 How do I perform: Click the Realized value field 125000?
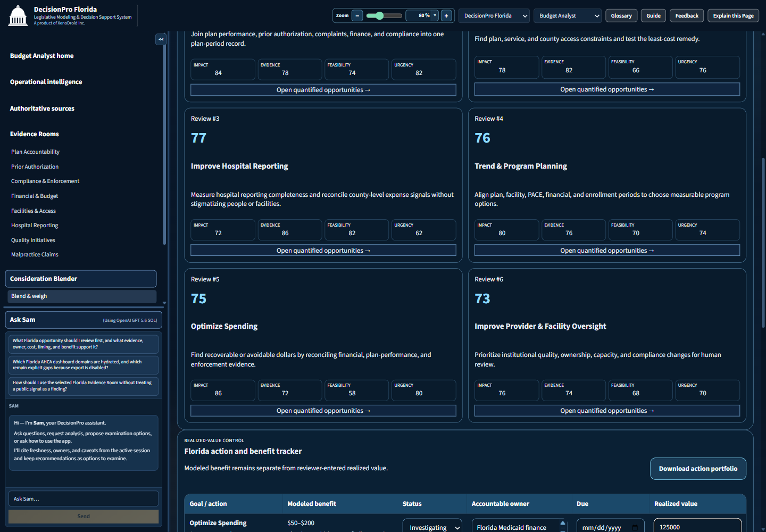point(697,526)
